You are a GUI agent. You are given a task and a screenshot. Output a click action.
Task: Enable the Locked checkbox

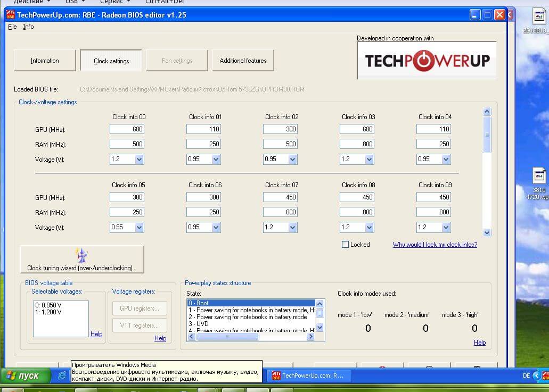tap(345, 245)
